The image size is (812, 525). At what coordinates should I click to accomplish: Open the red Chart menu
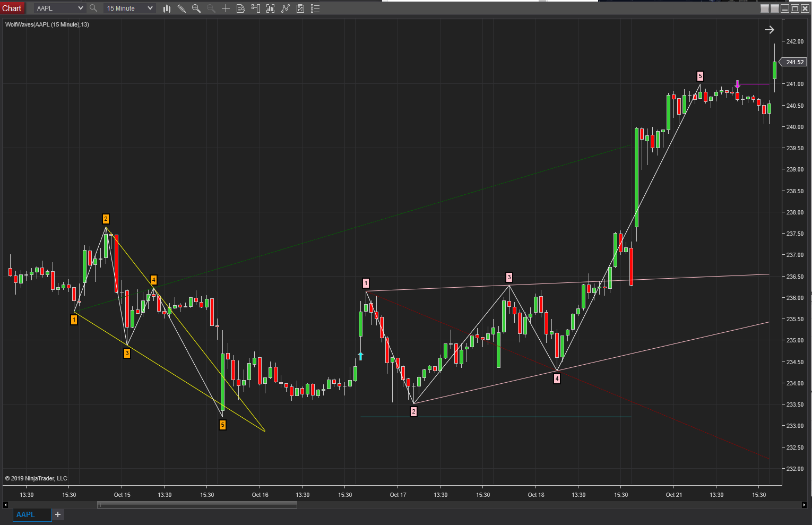12,8
